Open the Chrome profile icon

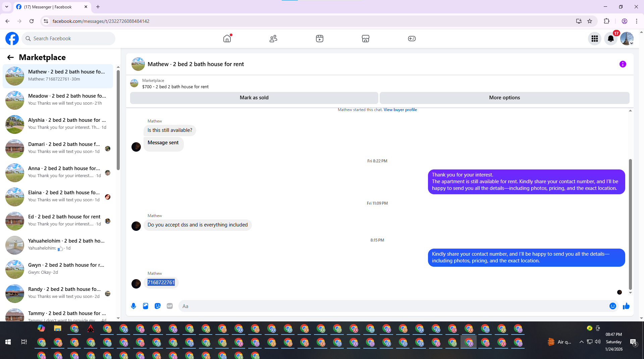pos(625,21)
